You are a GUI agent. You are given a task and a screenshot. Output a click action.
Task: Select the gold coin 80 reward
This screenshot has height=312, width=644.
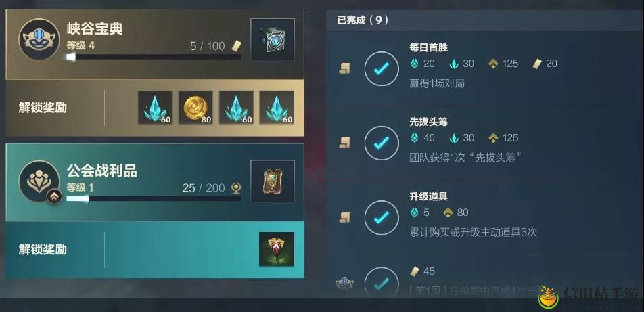click(x=195, y=108)
